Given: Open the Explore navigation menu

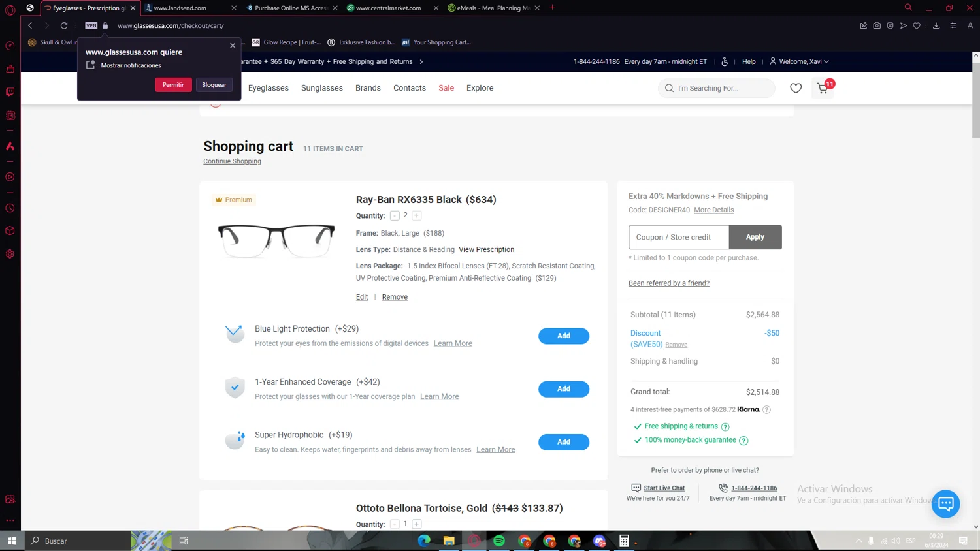Looking at the screenshot, I should (480, 88).
